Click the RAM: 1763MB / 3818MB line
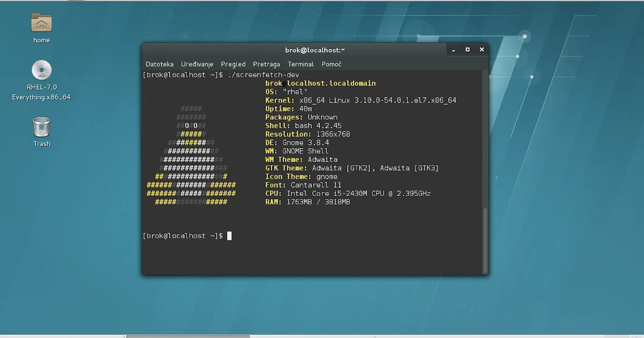The height and width of the screenshot is (338, 644). [308, 202]
